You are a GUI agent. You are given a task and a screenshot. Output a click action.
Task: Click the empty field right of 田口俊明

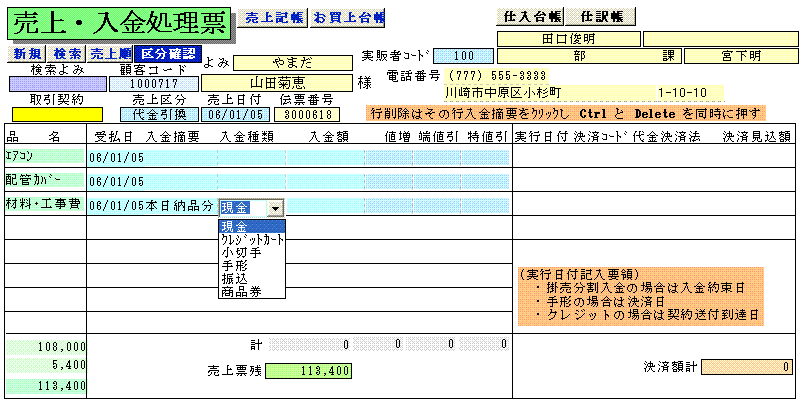[x=721, y=39]
